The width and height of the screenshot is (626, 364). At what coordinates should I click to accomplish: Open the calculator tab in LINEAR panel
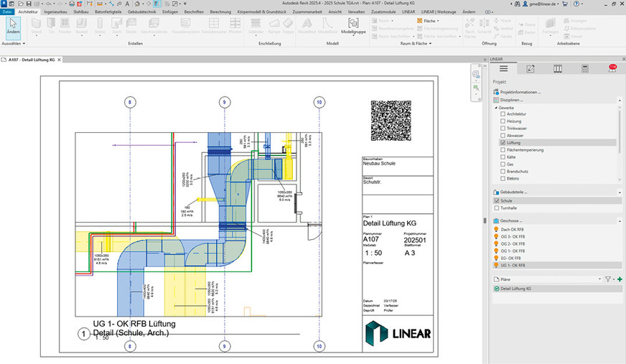585,69
